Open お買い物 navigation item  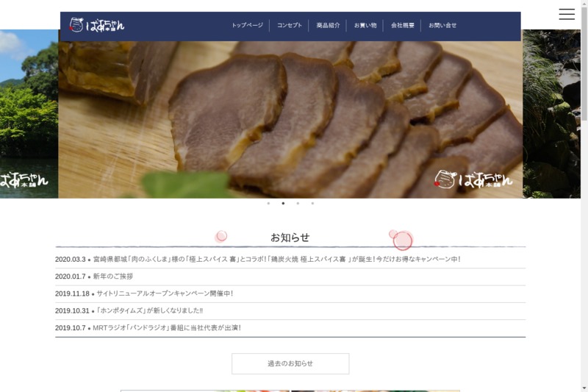[x=365, y=25]
